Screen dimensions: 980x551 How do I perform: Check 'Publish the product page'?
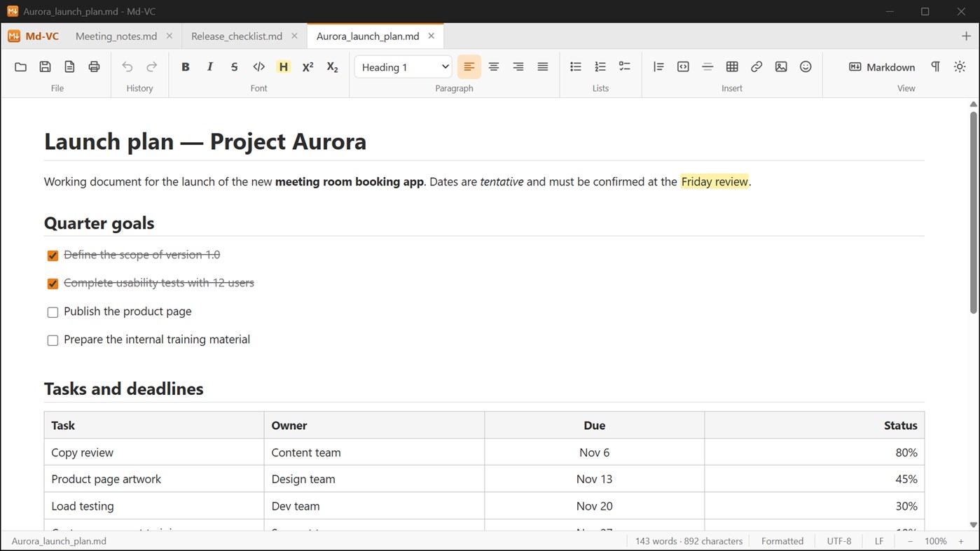pos(53,312)
